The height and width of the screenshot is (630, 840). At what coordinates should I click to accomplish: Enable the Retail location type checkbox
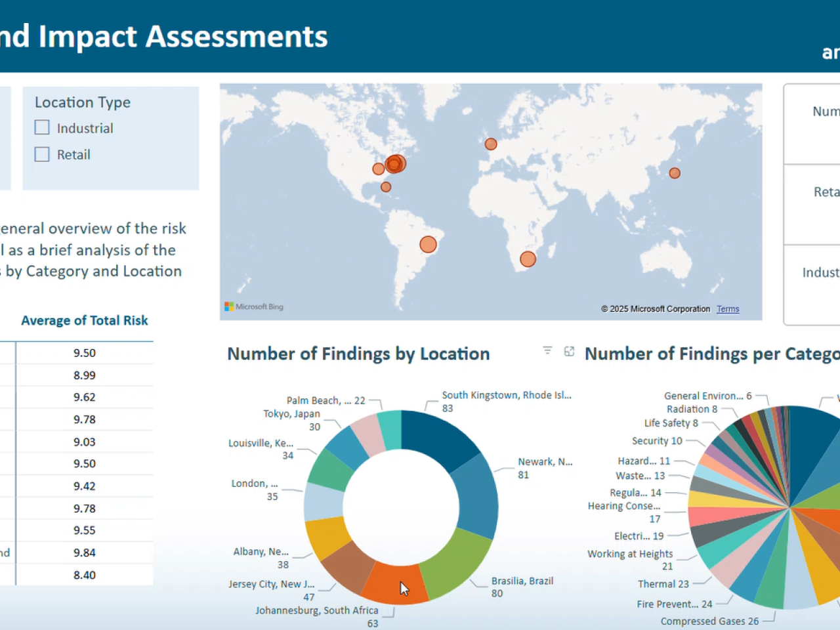(x=42, y=154)
